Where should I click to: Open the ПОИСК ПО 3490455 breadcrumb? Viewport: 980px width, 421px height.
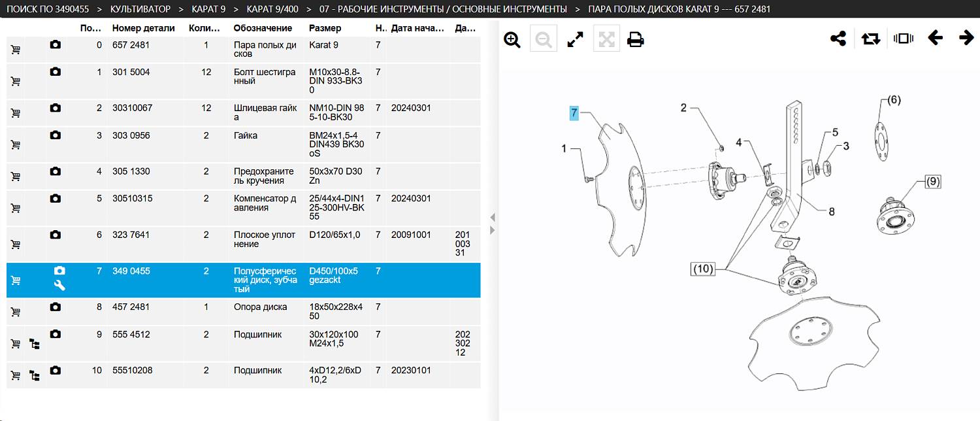coord(48,9)
